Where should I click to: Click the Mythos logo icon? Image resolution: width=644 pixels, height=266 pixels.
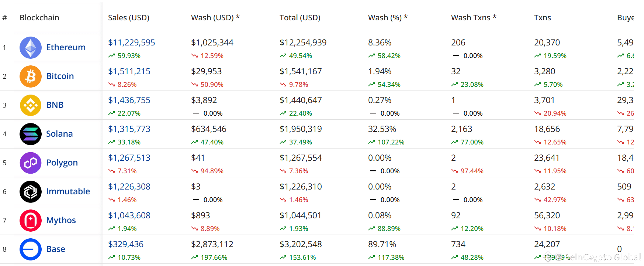pos(31,221)
